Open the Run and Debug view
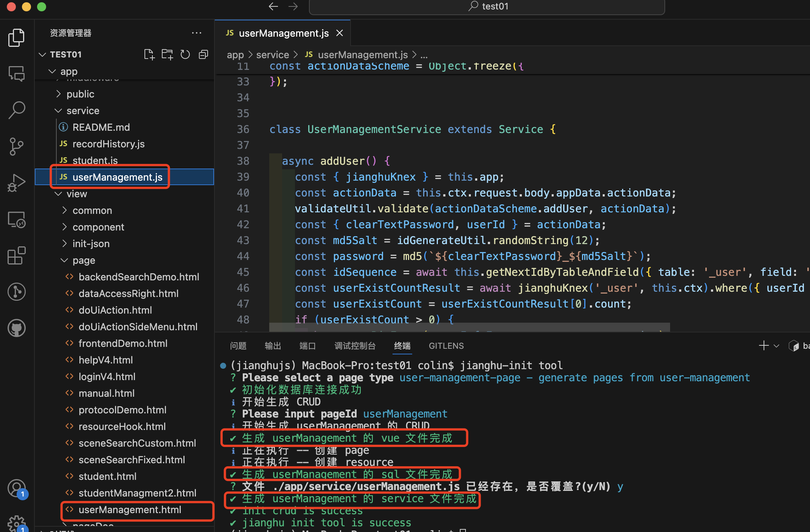Image resolution: width=810 pixels, height=532 pixels. [x=16, y=182]
